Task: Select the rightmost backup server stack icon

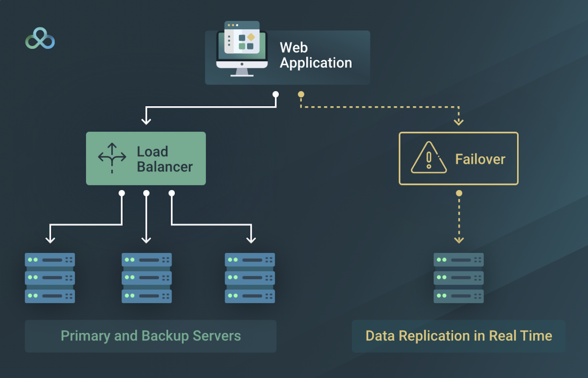Action: (x=250, y=278)
